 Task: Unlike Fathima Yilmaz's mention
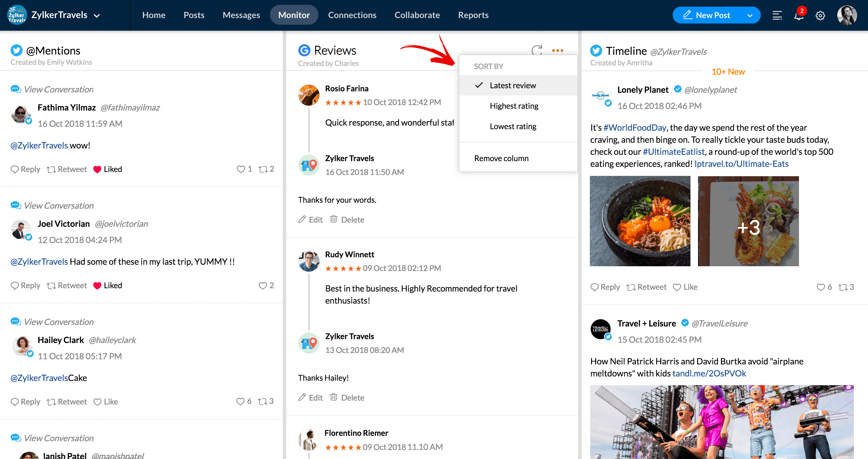(108, 169)
